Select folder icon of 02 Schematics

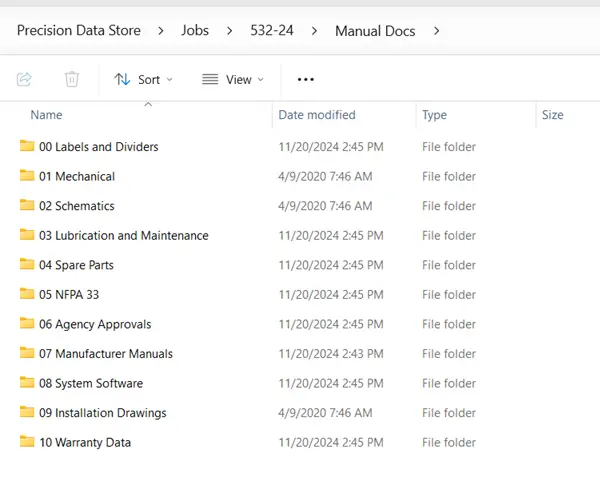[x=27, y=205]
